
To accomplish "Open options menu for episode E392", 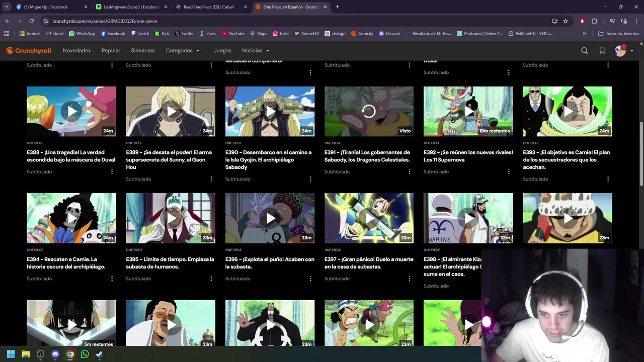I will point(509,172).
